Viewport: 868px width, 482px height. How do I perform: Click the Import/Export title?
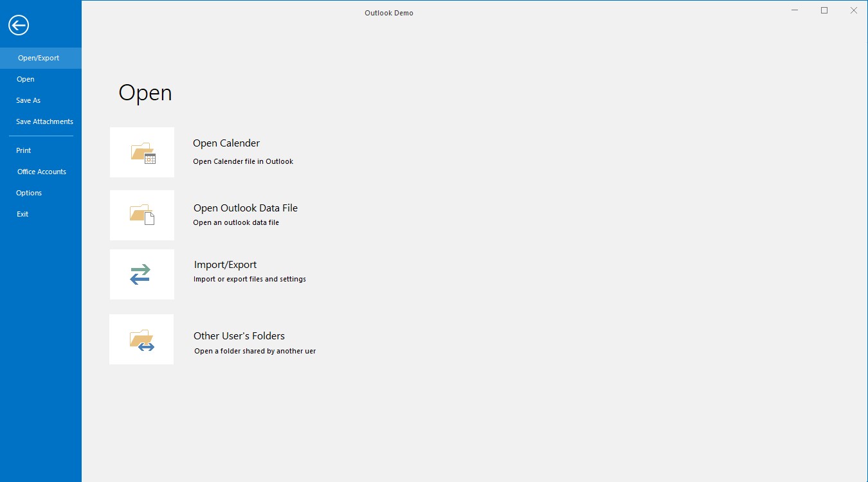(225, 265)
